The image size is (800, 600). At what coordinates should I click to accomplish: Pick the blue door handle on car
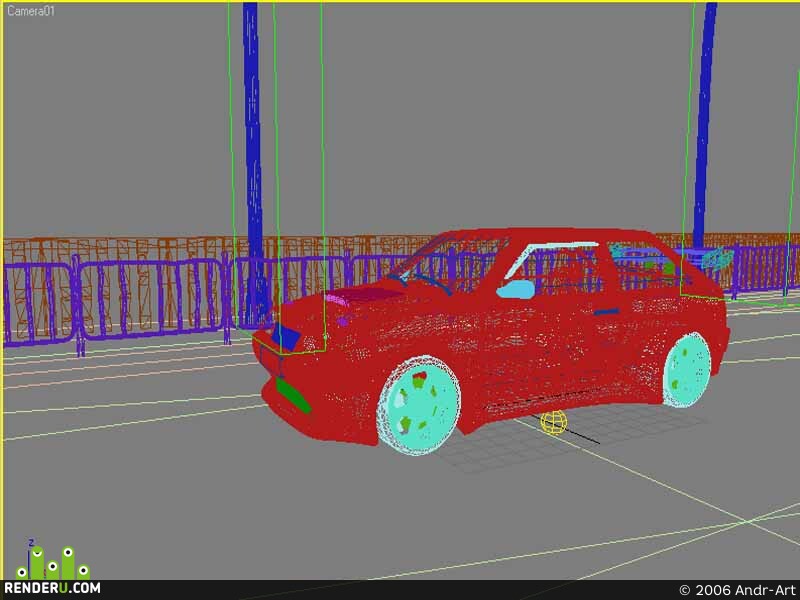point(606,312)
